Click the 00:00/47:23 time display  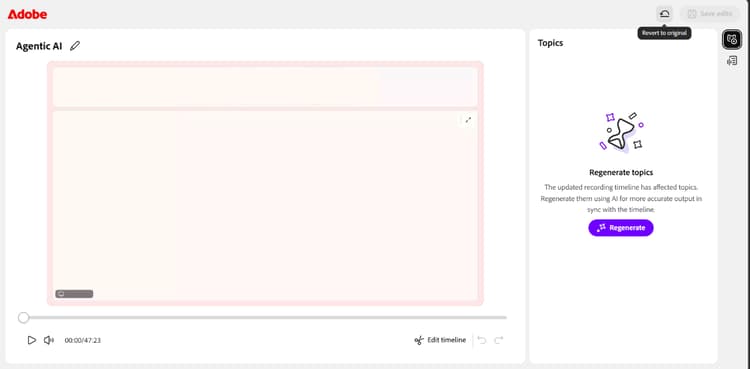click(x=83, y=341)
